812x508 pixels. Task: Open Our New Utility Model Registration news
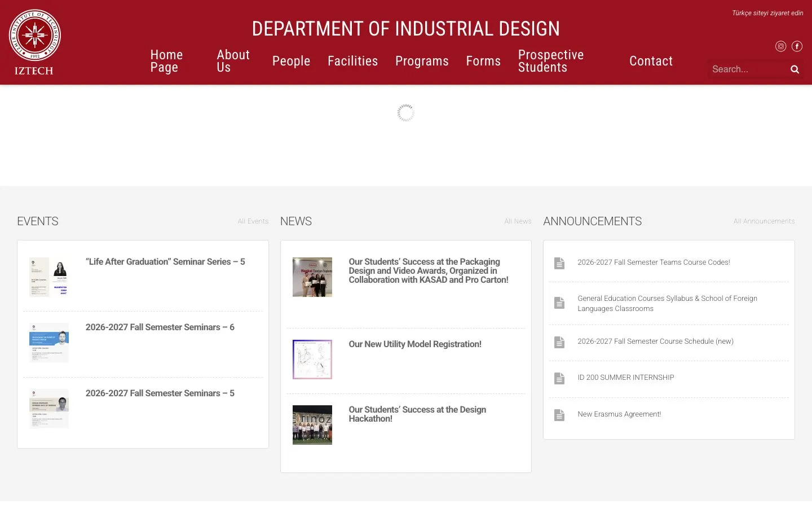[x=415, y=344]
